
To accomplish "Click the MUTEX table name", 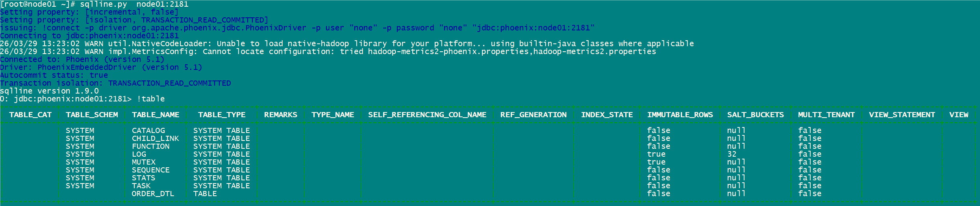I will point(144,162).
